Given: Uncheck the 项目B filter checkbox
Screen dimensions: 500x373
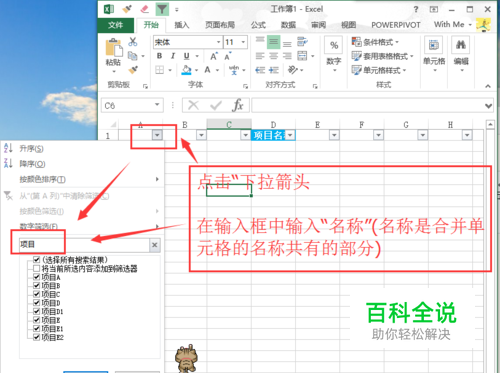Looking at the screenshot, I should click(x=37, y=285).
